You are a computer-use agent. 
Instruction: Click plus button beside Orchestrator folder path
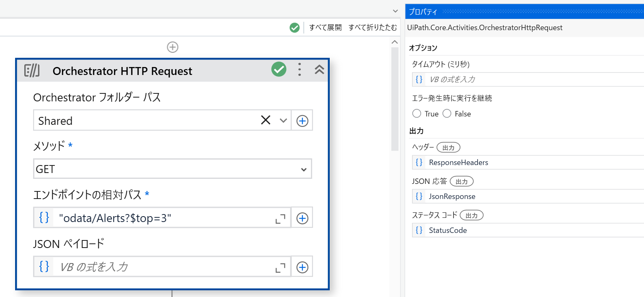pos(302,121)
